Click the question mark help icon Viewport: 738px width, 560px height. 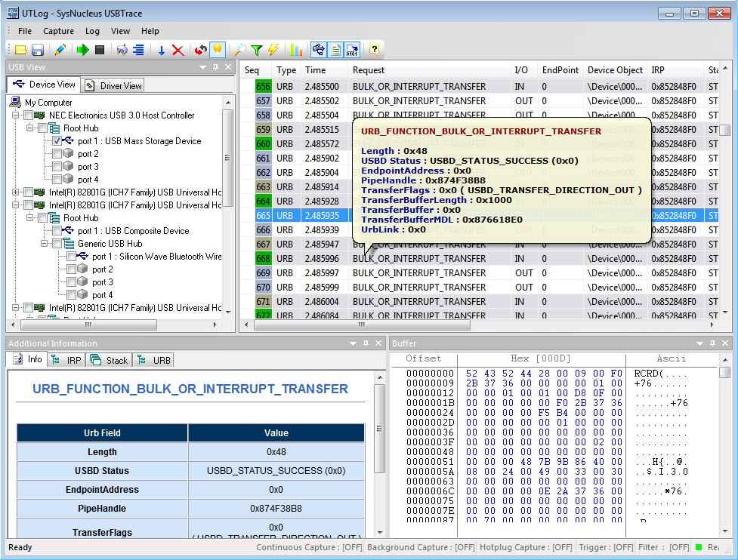pos(374,50)
